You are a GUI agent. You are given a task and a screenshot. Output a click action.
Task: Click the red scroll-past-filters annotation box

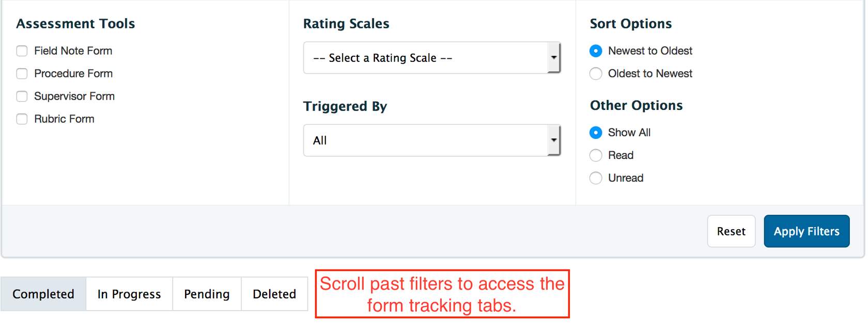click(442, 294)
